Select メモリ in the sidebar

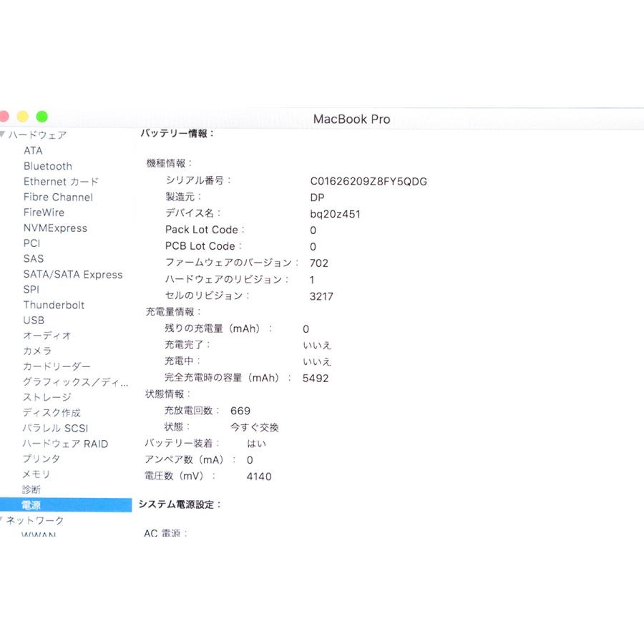coord(36,474)
